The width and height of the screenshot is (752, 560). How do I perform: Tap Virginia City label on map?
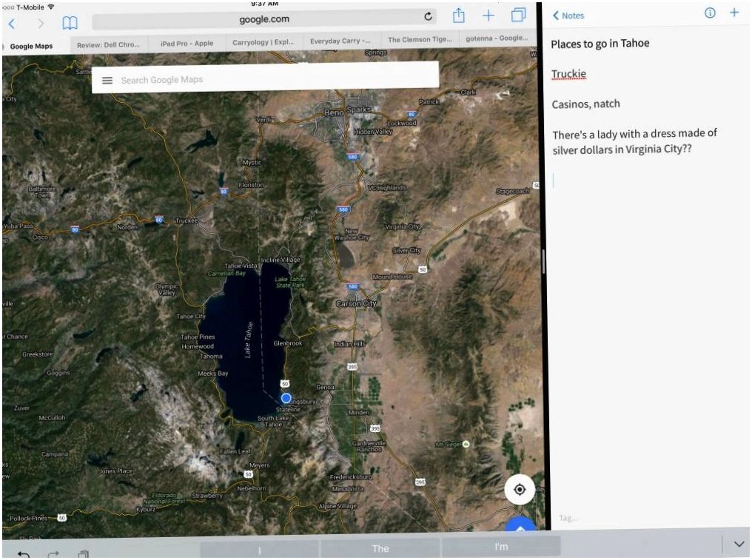[402, 226]
